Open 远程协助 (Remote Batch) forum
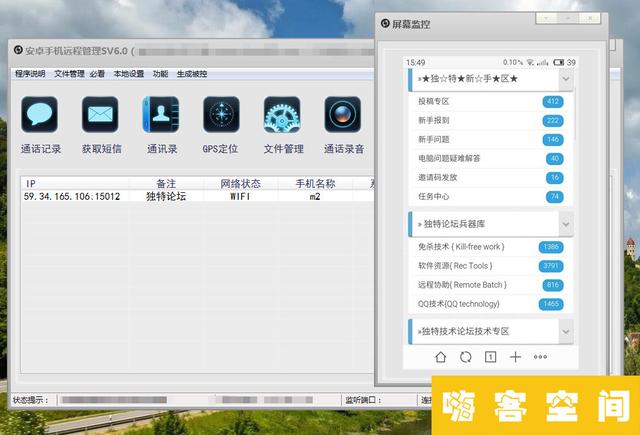640x435 pixels. (x=462, y=285)
